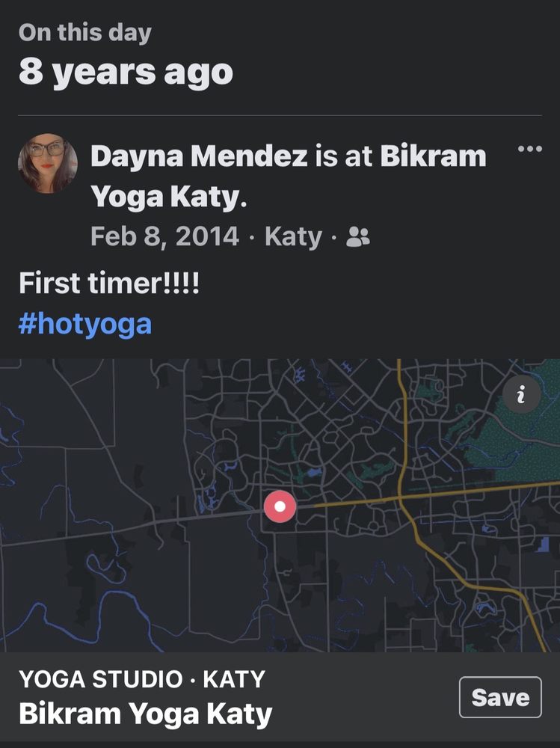This screenshot has width=560, height=748.
Task: Select the red location pin on the map
Action: coord(280,506)
